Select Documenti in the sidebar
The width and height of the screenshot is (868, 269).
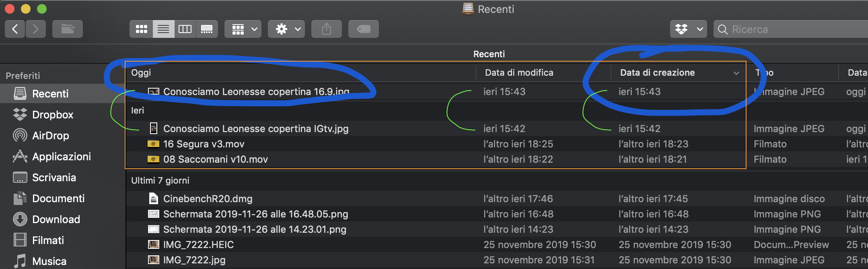point(58,199)
